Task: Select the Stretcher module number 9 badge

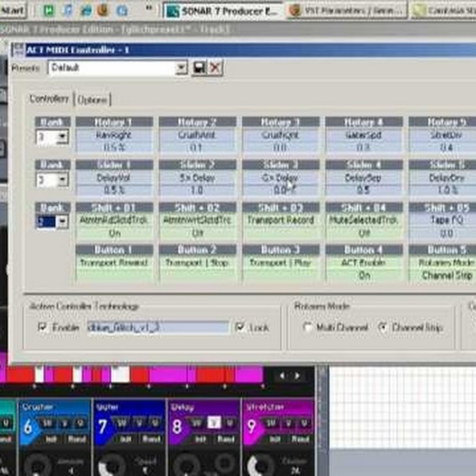Action: (x=252, y=427)
